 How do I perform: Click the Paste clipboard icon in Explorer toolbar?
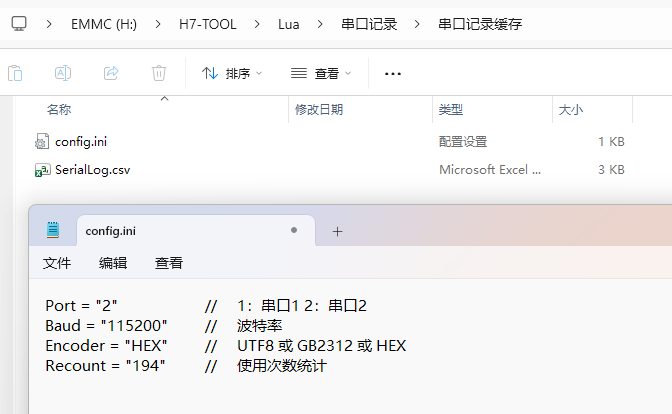point(15,73)
